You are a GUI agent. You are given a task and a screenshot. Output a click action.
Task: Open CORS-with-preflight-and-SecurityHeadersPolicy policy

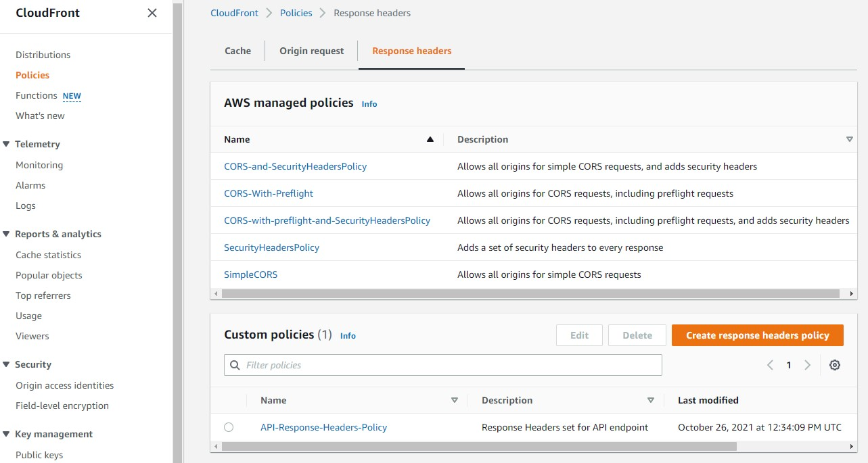coord(327,220)
